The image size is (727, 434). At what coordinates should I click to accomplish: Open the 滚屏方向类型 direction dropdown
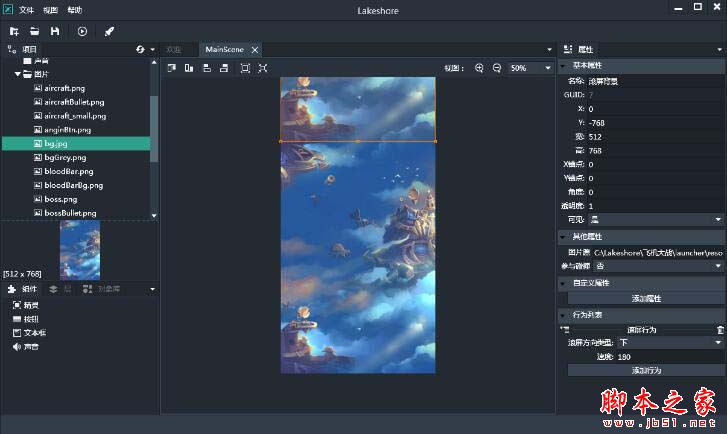click(670, 343)
